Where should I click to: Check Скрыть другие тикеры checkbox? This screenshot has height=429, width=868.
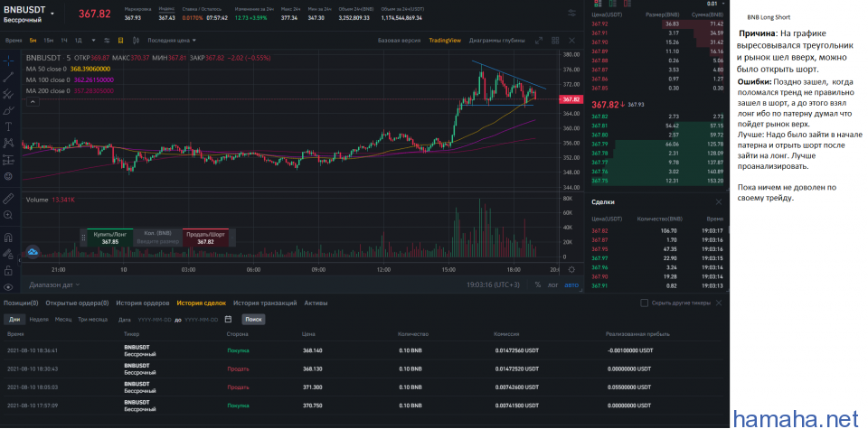click(644, 303)
